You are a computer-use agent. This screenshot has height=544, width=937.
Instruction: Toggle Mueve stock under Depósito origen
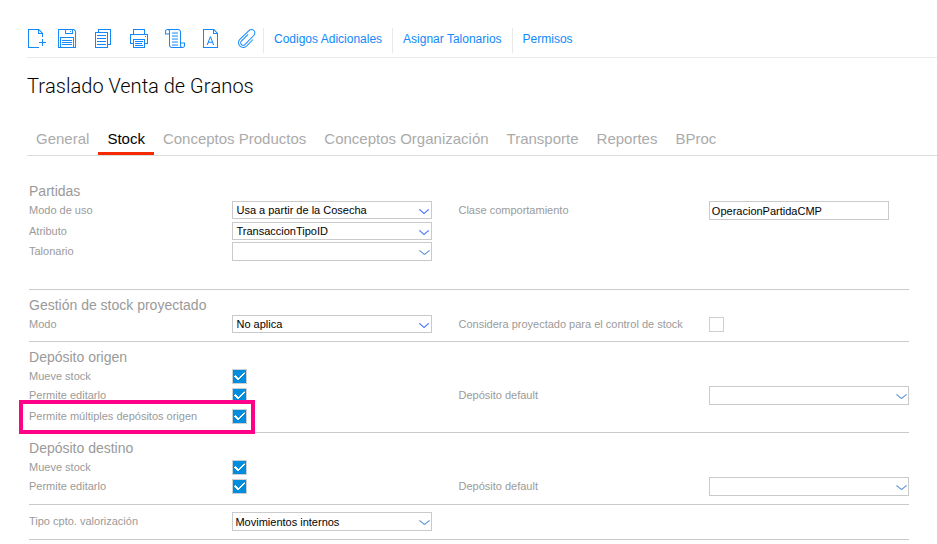pyautogui.click(x=239, y=376)
